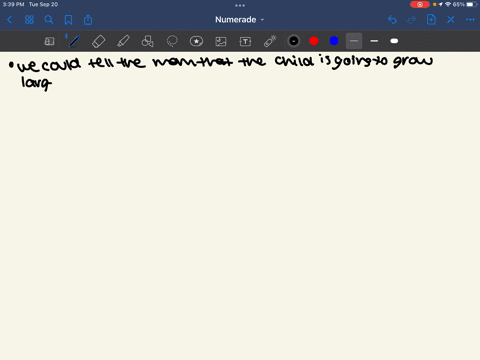Select the Highlighter tool
480x360 pixels.
(x=123, y=41)
